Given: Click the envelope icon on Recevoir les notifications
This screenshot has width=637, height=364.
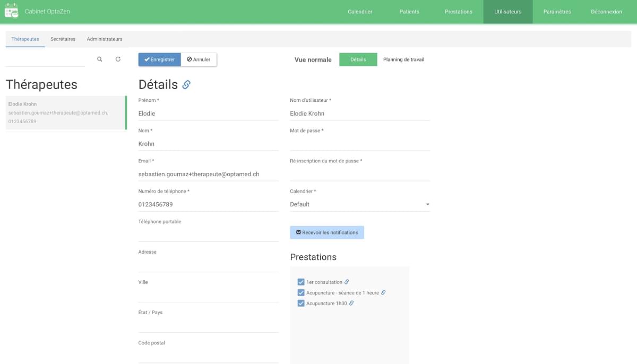Looking at the screenshot, I should pos(298,232).
